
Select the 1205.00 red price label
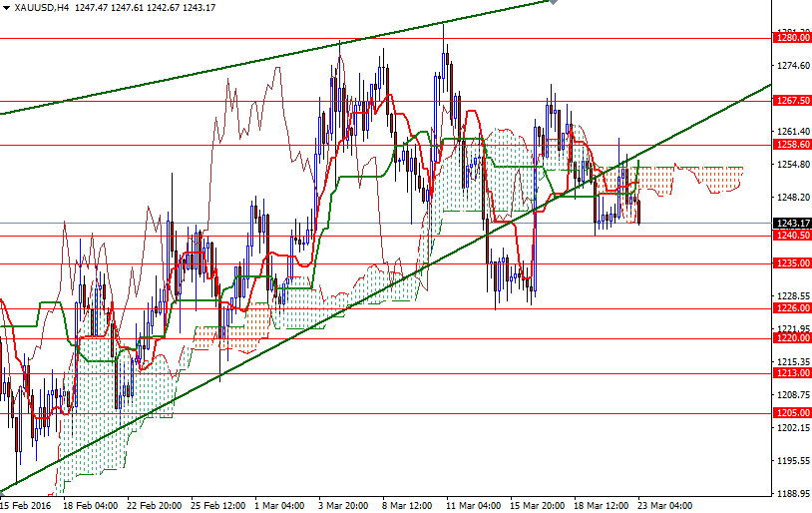coord(790,413)
